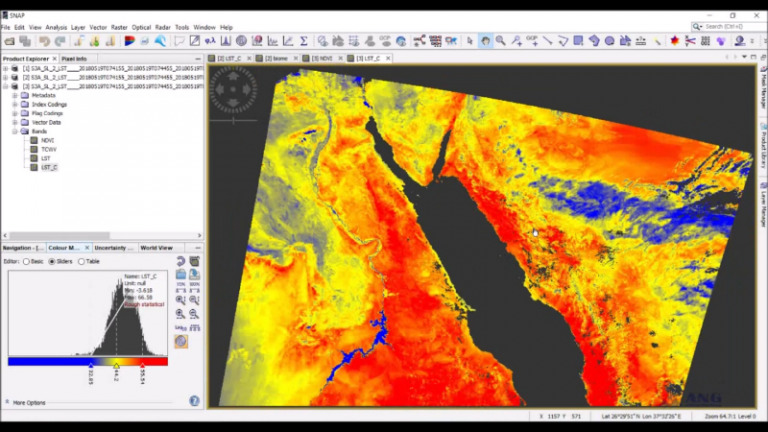Image resolution: width=768 pixels, height=432 pixels.
Task: Select the Pin placing tool
Action: click(516, 41)
